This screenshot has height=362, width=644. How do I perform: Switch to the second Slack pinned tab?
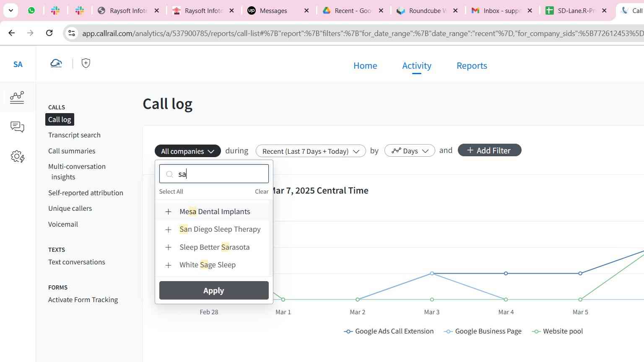[x=80, y=10]
